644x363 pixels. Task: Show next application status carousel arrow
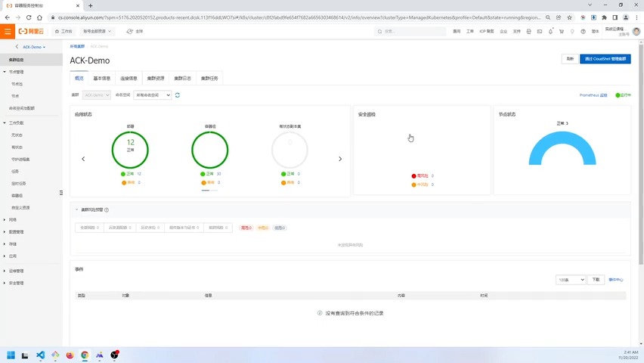pyautogui.click(x=340, y=159)
